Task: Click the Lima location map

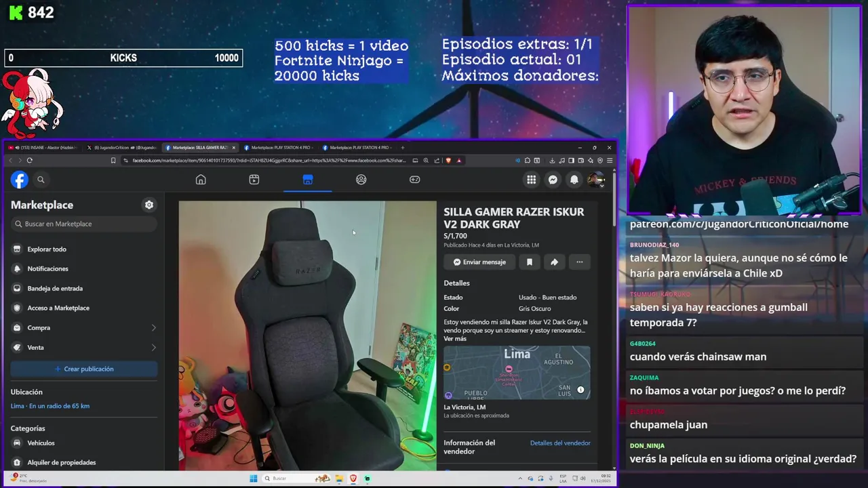Action: coord(517,373)
